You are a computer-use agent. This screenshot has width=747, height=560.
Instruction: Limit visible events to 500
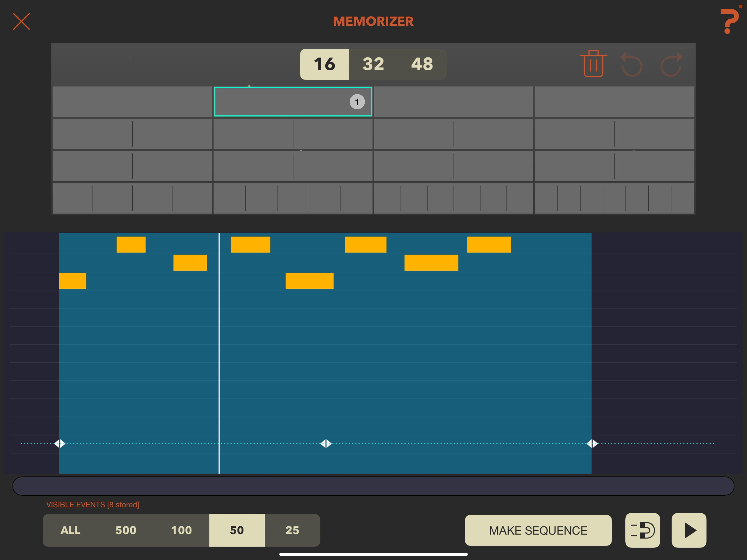point(126,530)
